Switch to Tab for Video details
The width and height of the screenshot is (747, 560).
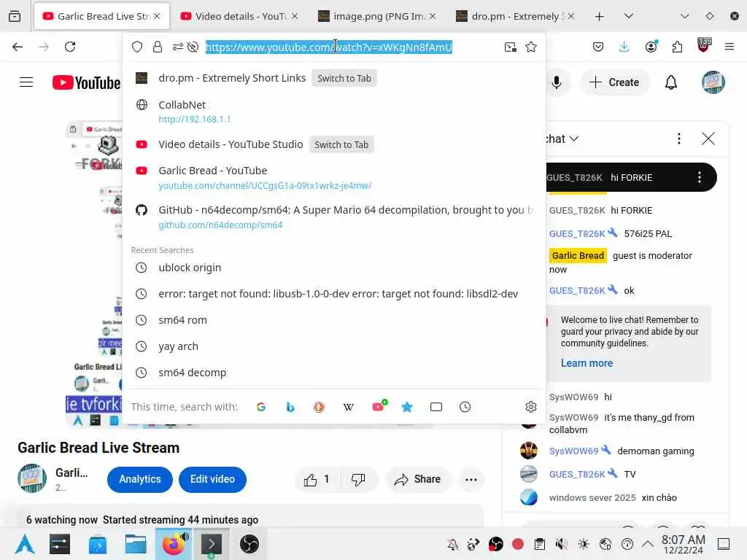click(341, 145)
